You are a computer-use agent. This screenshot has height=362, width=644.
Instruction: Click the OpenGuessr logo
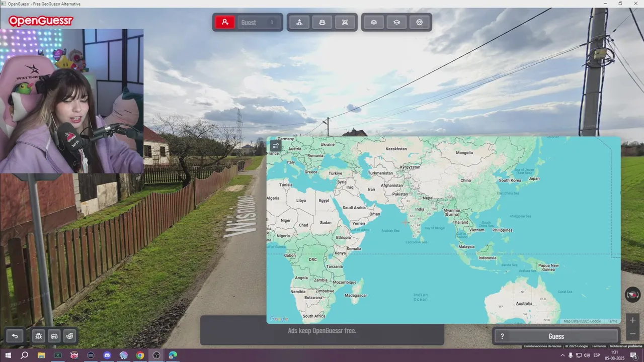pos(41,21)
